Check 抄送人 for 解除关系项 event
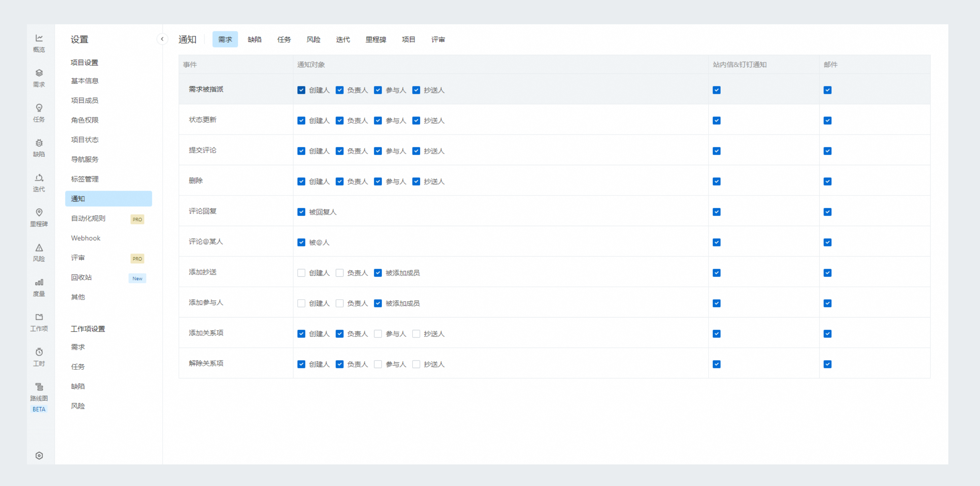980x486 pixels. point(416,365)
